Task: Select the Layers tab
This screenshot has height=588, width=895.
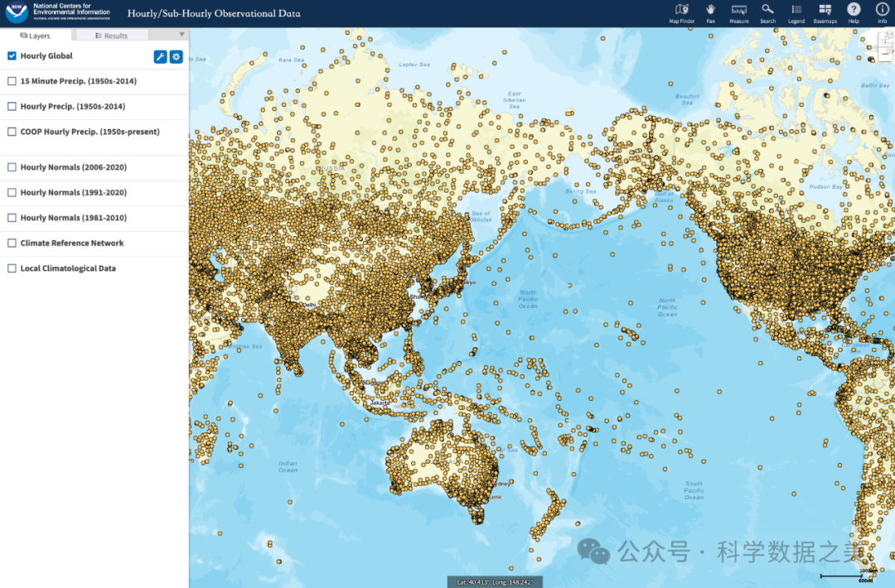Action: (36, 36)
